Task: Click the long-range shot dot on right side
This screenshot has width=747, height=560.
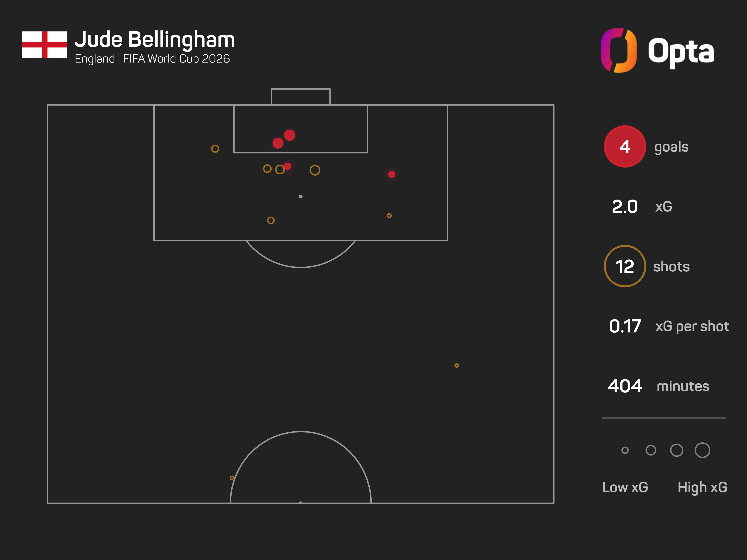Action: coord(457,365)
